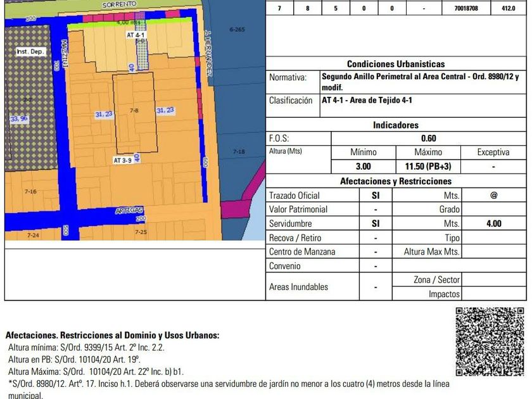This screenshot has width=532, height=399.
Task: Click the Afectaciones. Restricciones al Dominio heading
Action: [x=112, y=335]
